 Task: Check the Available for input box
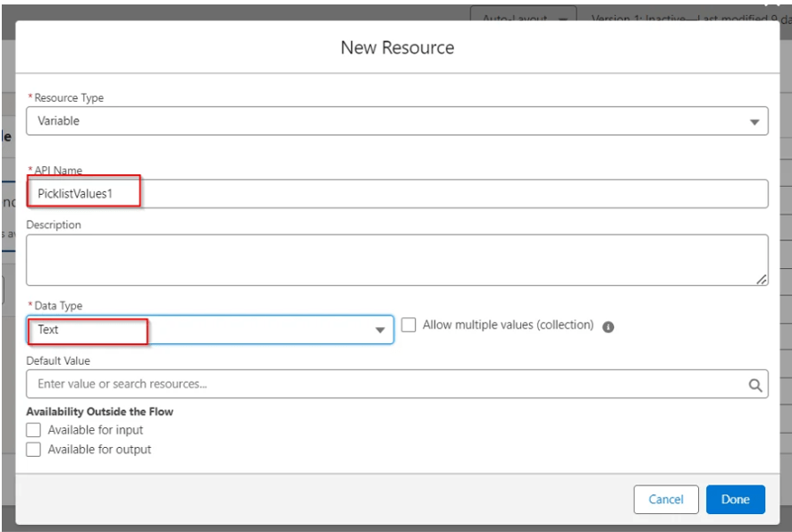point(34,430)
